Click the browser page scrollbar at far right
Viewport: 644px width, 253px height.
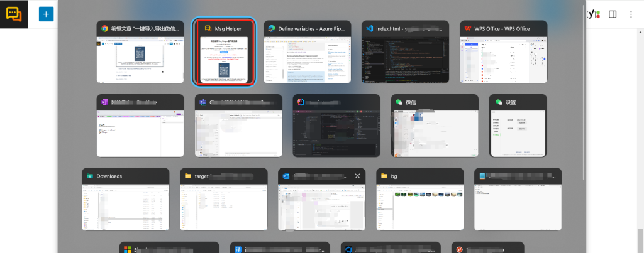click(x=641, y=240)
